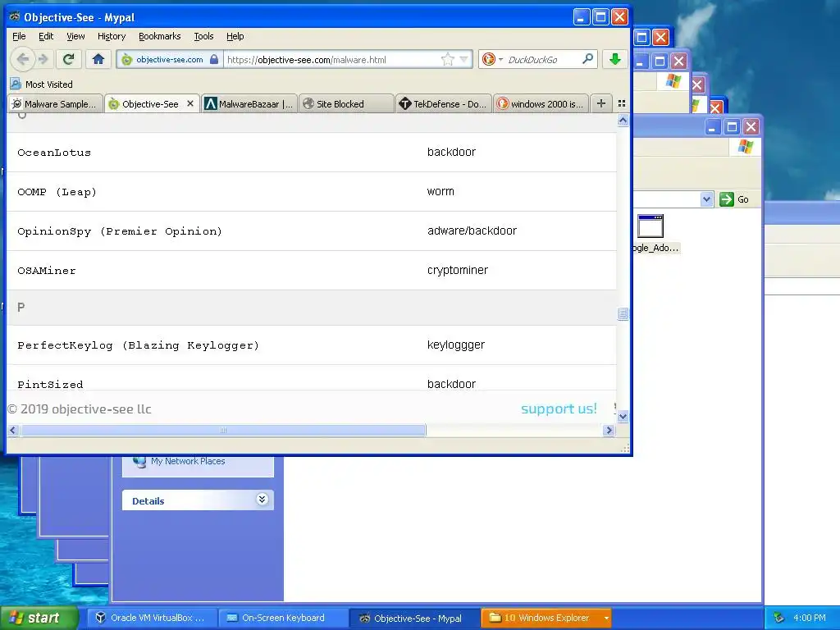
Task: Select the OOMP (Leap) entry
Action: 312,192
